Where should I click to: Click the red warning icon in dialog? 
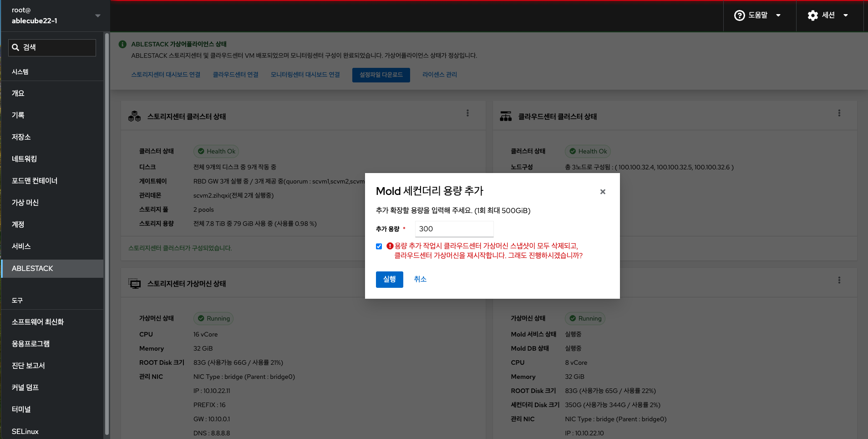[x=390, y=246]
